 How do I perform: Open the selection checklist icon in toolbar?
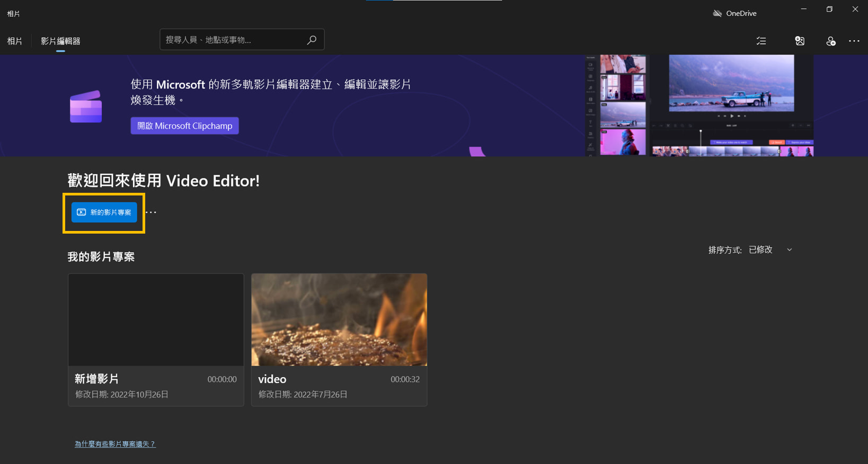(761, 41)
